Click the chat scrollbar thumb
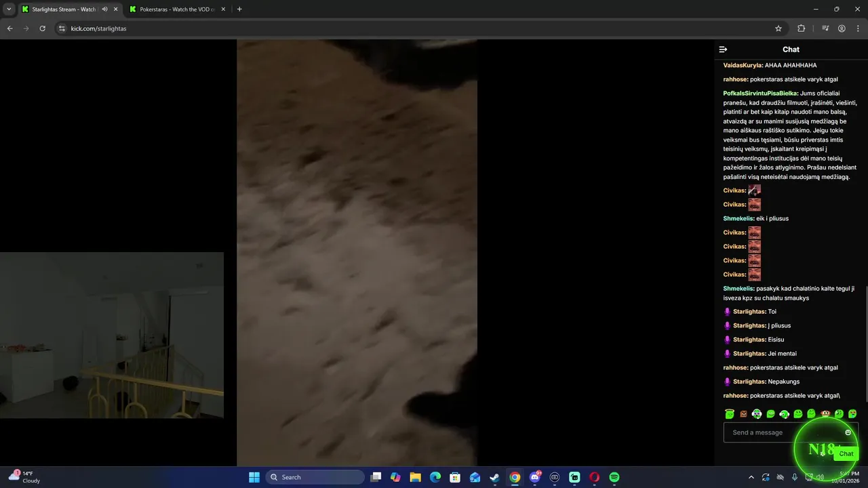The width and height of the screenshot is (868, 488). click(x=866, y=346)
